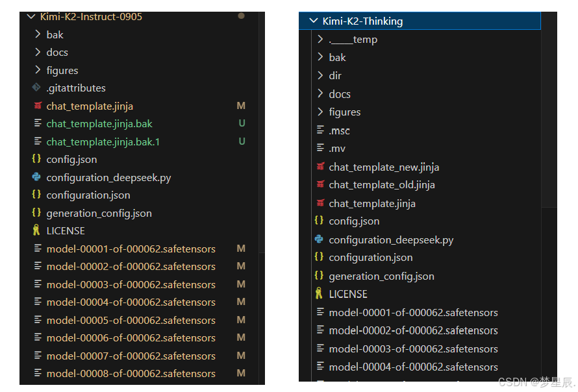The image size is (578, 392).
Task: Expand docs folder in Kimi-K2-Thinking panel
Action: click(320, 93)
